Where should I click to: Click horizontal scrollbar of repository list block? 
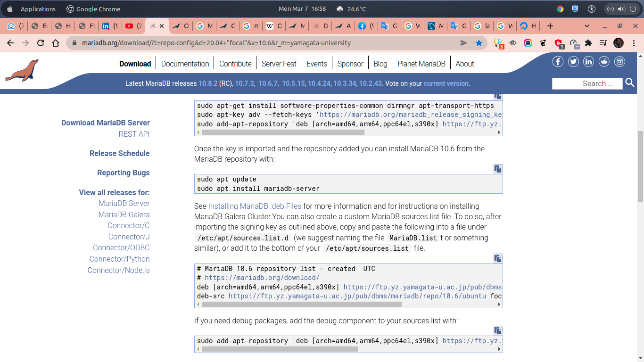point(302,304)
